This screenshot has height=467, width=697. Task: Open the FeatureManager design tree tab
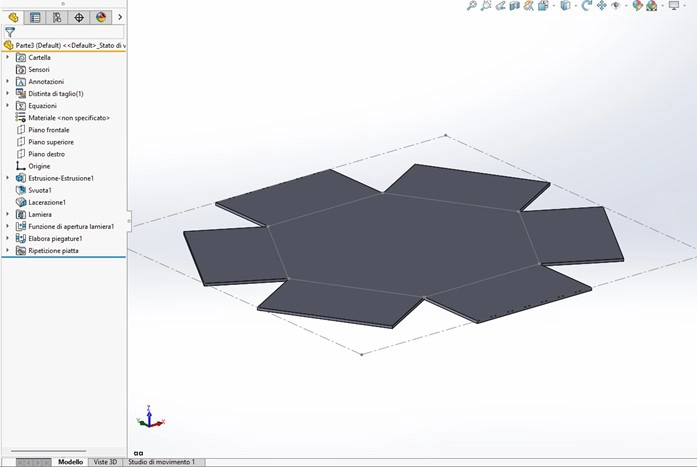(x=13, y=17)
